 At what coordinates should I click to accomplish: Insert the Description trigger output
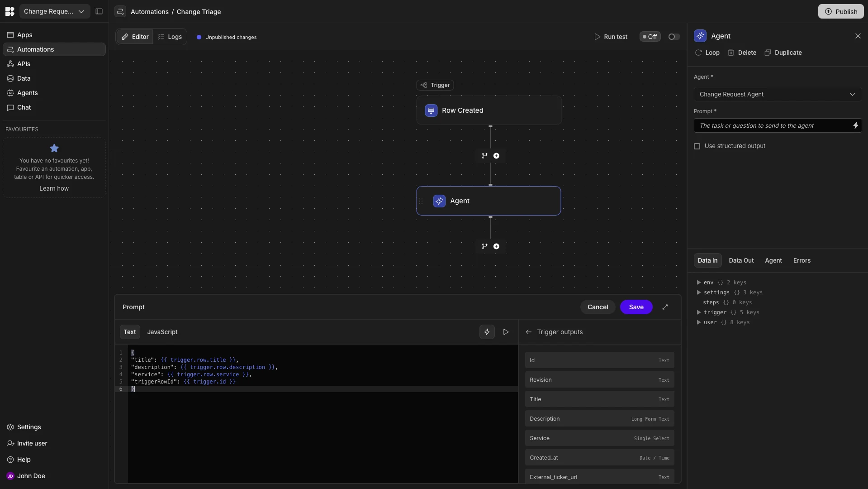point(599,419)
